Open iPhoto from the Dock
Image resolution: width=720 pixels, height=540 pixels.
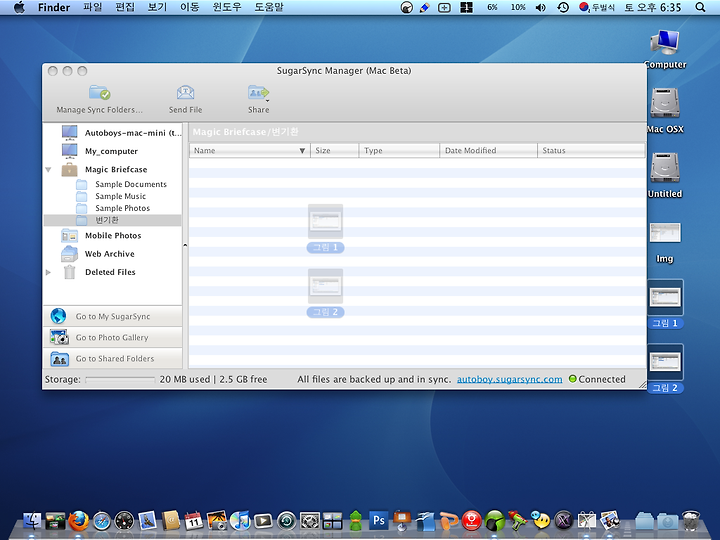pyautogui.click(x=217, y=521)
